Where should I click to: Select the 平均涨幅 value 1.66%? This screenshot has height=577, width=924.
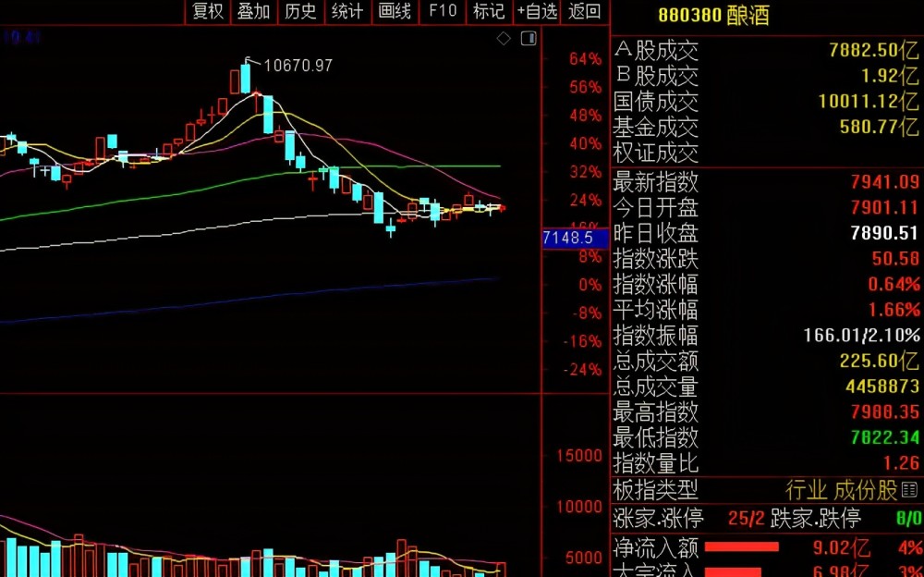[x=894, y=310]
